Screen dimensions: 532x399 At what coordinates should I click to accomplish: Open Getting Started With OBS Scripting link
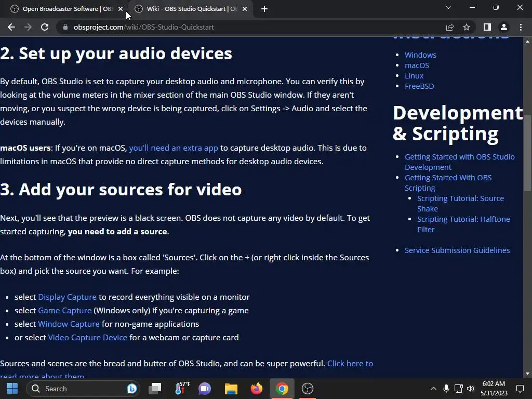[448, 182]
